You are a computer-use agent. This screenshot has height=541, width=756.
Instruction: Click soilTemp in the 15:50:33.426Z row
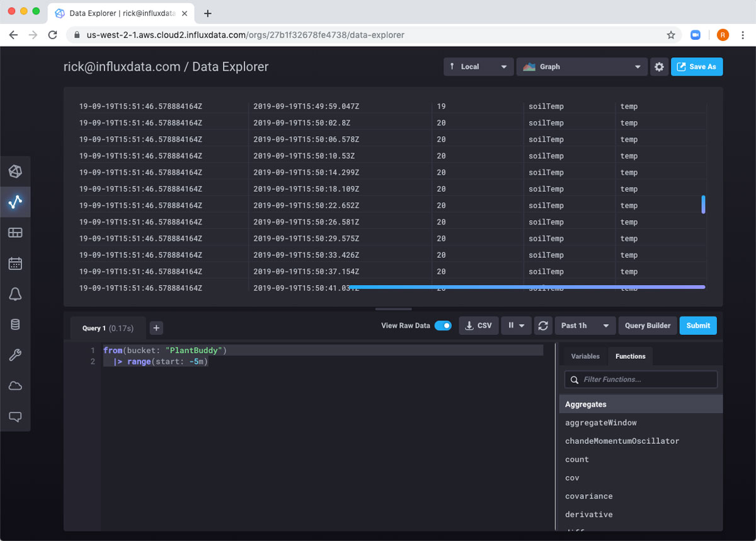tap(546, 255)
